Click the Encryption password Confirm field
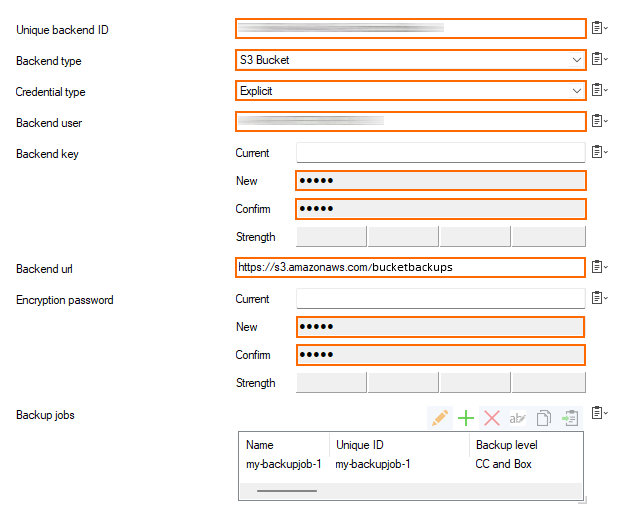 [x=441, y=355]
